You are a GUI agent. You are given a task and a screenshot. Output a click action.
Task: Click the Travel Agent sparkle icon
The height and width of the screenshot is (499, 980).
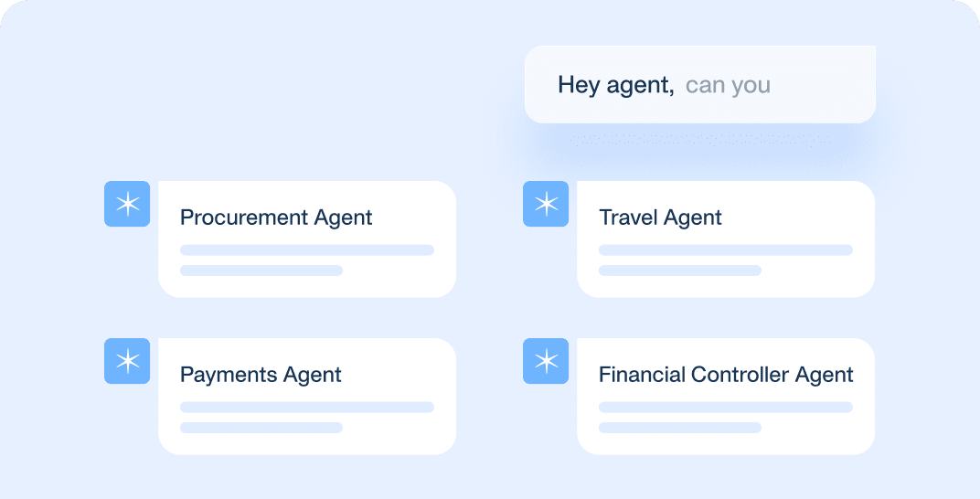pos(546,204)
